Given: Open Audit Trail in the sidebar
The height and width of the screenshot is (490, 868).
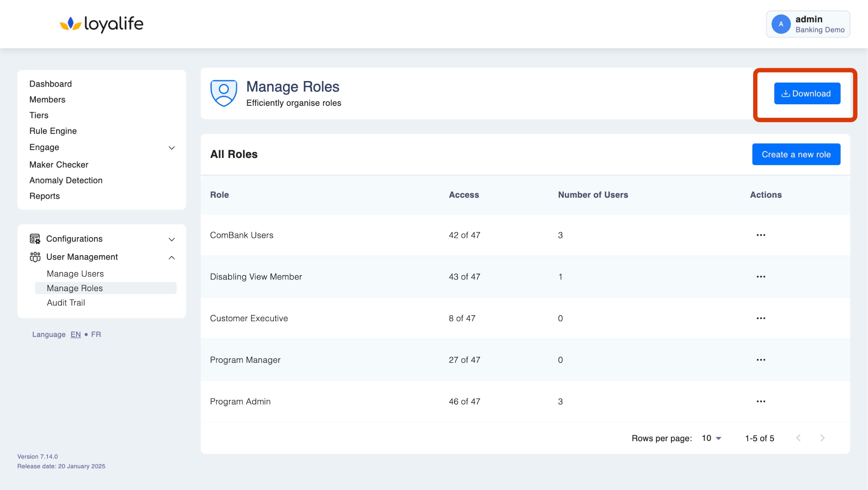Looking at the screenshot, I should pyautogui.click(x=66, y=303).
